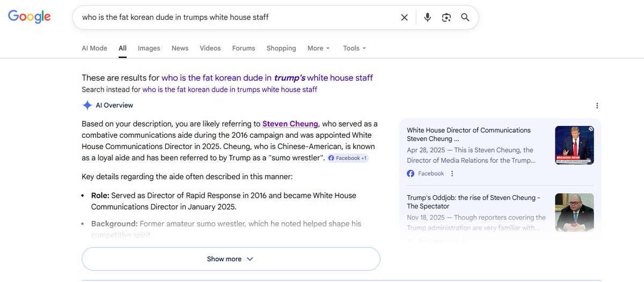Search instead for the original query link
Screen dimensions: 644x282
230,90
